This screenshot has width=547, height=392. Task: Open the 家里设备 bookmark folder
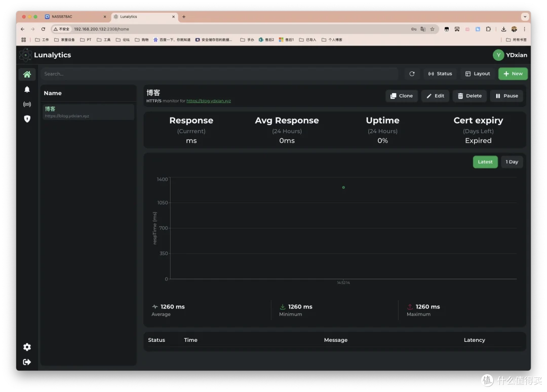point(64,40)
